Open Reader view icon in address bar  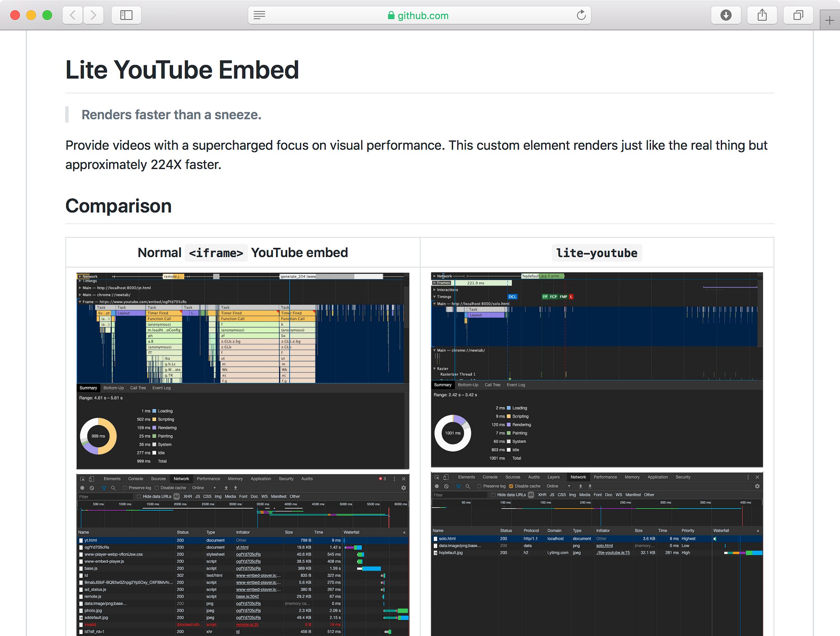[259, 15]
